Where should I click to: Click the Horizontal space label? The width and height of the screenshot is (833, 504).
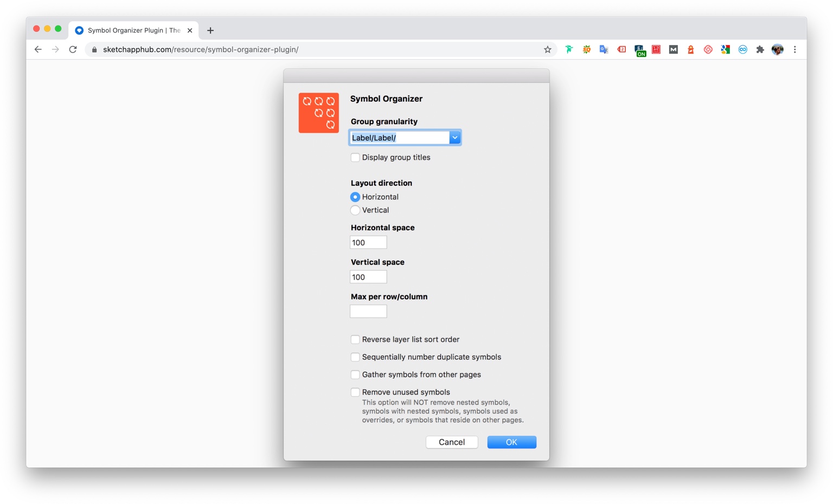pos(382,228)
